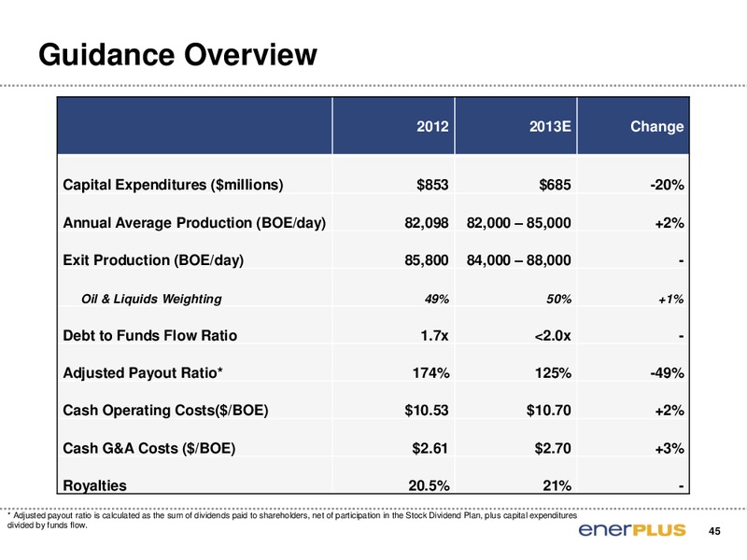Click the '85,800' exit production value

click(427, 260)
